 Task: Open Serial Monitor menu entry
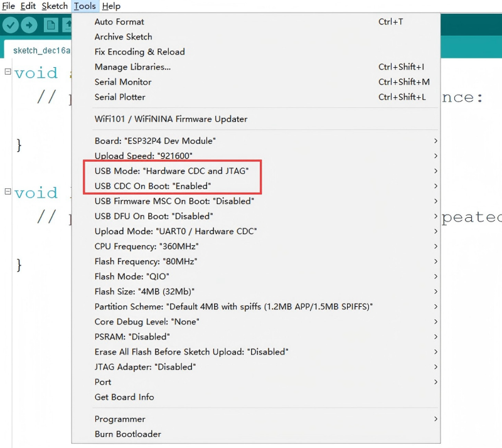[123, 82]
